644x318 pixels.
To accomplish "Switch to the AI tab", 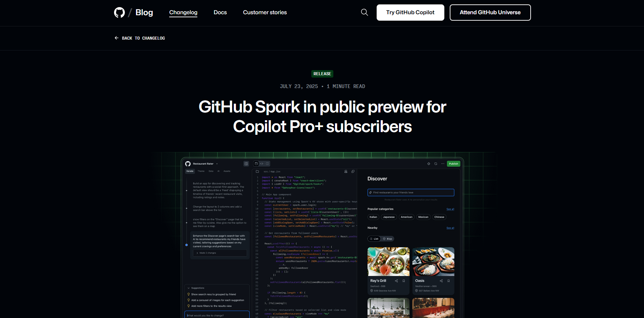I will [219, 171].
